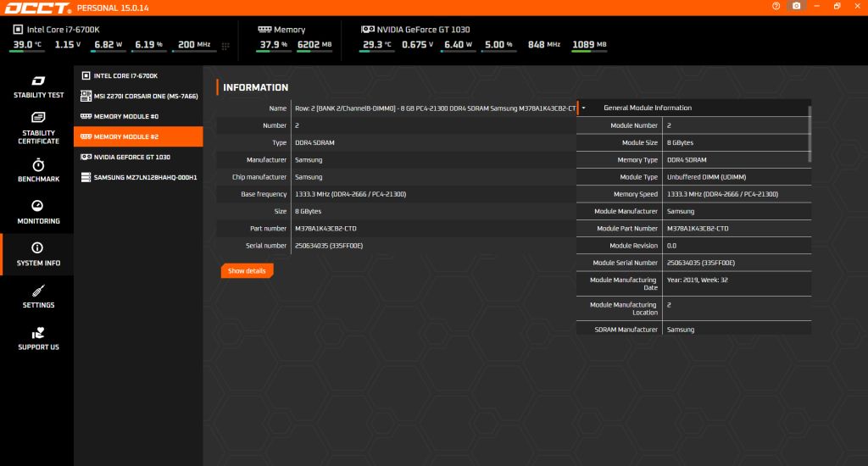Click CPU temperature 39.0 °C reading
The height and width of the screenshot is (466, 868).
pyautogui.click(x=26, y=44)
